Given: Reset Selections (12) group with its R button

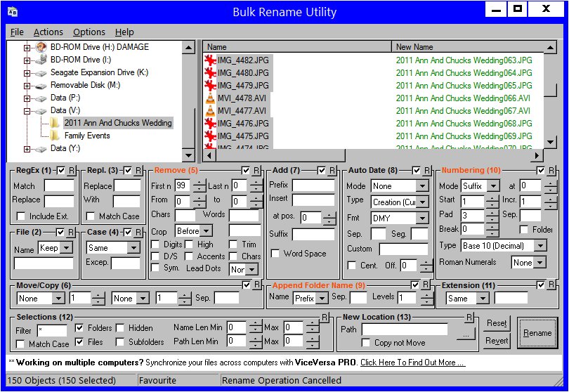Looking at the screenshot, I should coord(325,318).
